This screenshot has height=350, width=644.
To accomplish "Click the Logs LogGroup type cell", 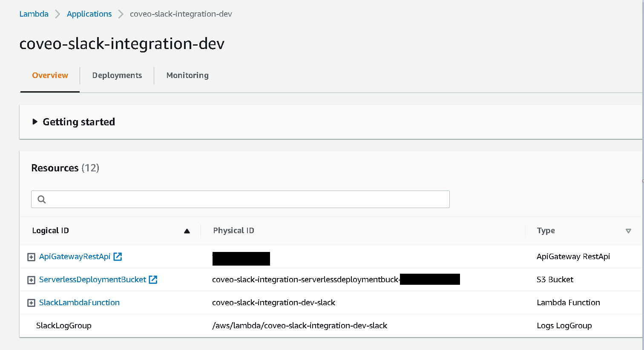I will (564, 326).
